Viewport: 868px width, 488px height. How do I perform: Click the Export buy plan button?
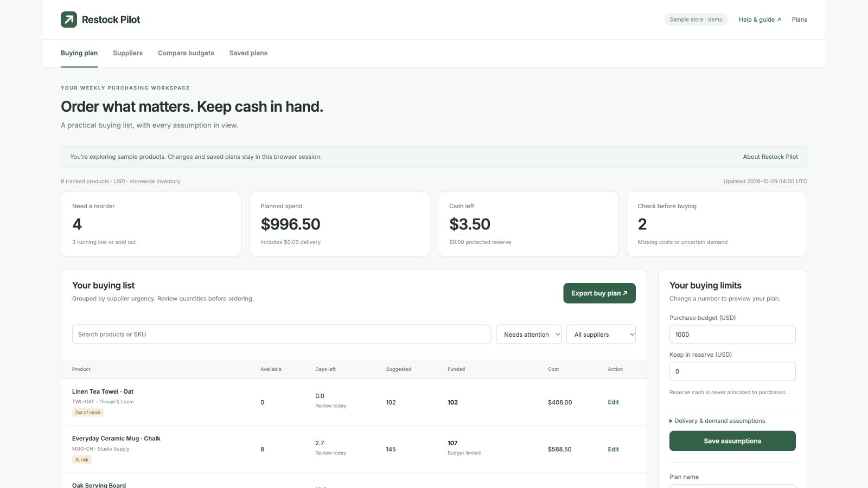click(x=599, y=293)
